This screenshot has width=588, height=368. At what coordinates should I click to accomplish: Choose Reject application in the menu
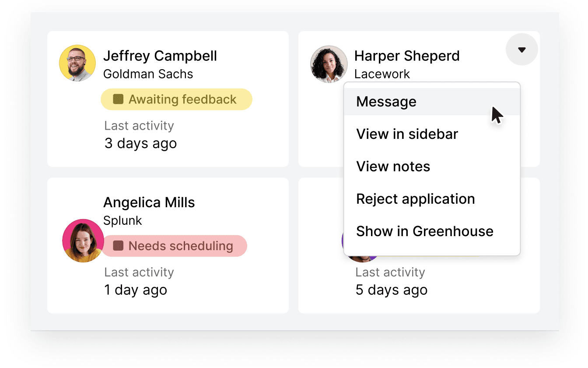pyautogui.click(x=416, y=198)
